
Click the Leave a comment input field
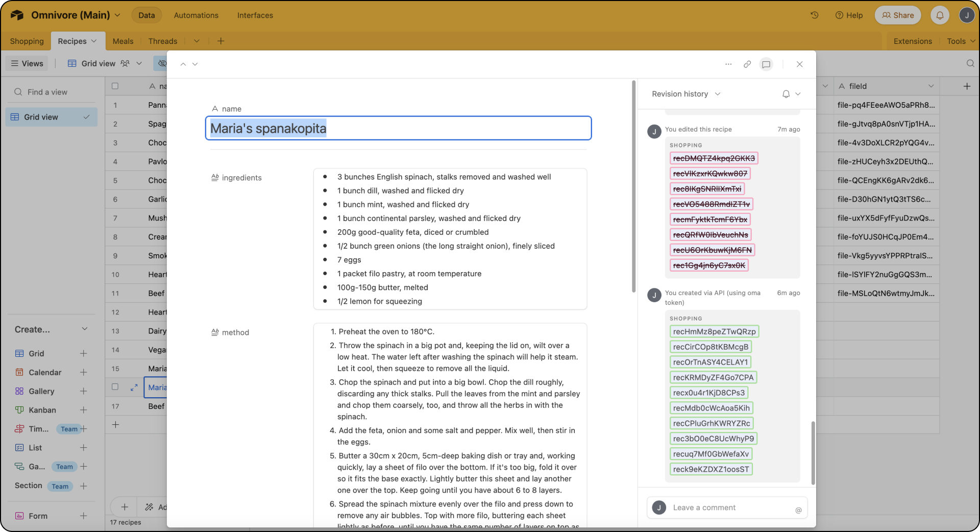pyautogui.click(x=725, y=507)
